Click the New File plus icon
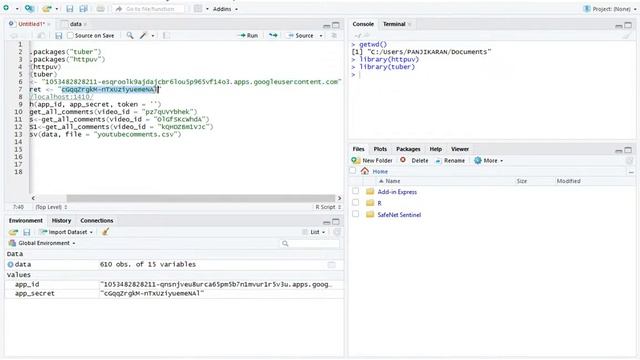 6,8
